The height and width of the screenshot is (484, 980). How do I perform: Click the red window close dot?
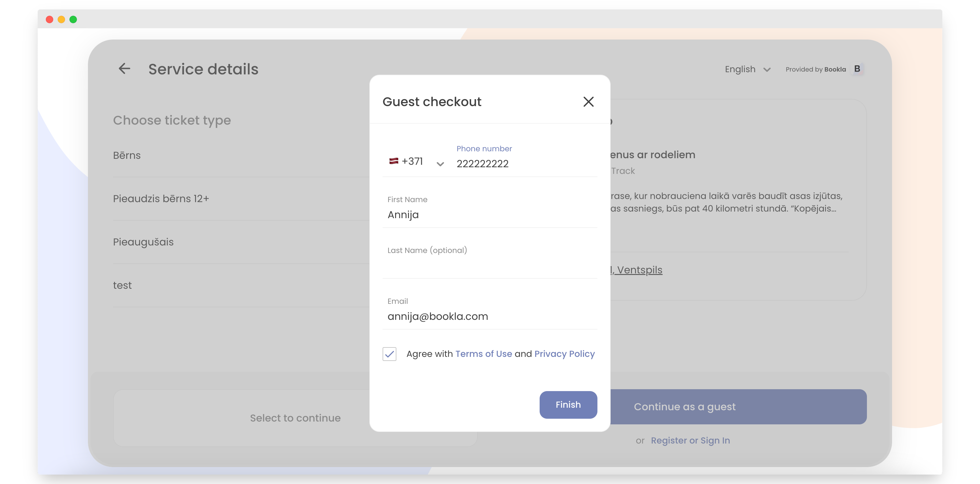[x=49, y=19]
